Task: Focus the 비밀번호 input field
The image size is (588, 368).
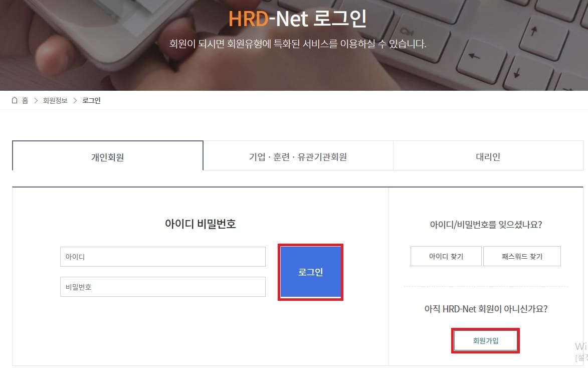Action: coord(163,287)
